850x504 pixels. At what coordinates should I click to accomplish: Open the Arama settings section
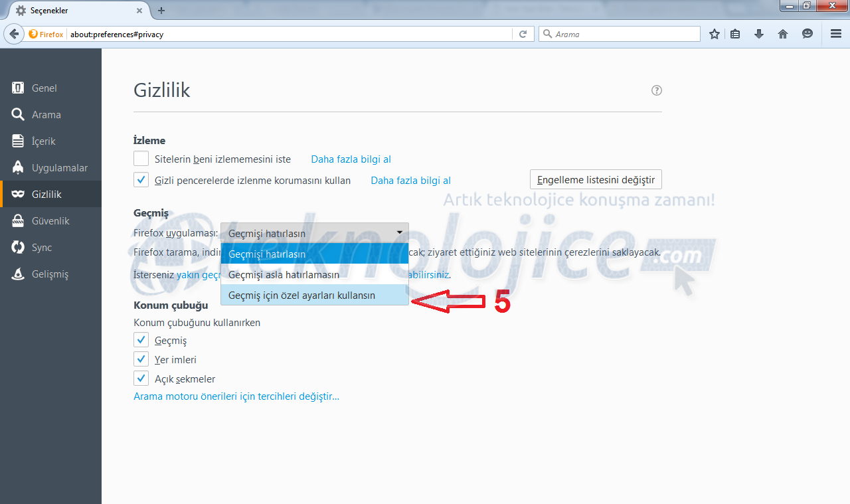click(50, 114)
